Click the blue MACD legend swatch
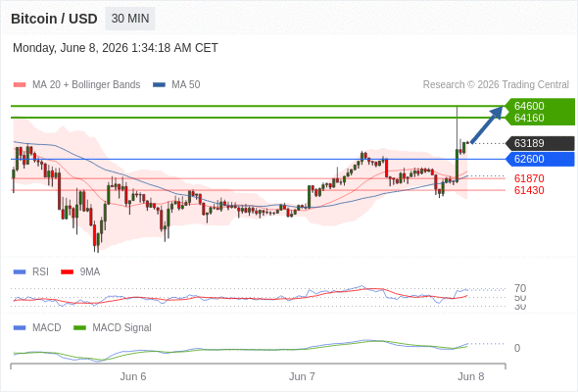 coord(20,328)
